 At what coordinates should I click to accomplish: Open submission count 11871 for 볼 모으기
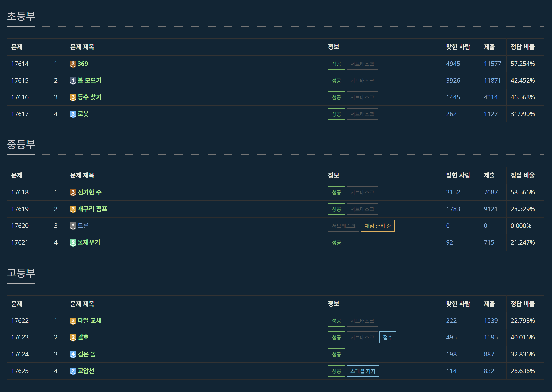click(492, 81)
